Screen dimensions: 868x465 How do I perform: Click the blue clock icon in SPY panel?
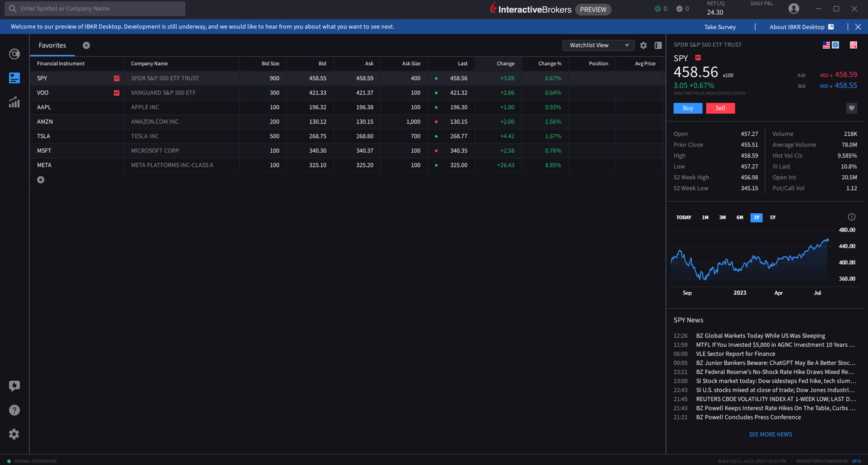point(836,45)
